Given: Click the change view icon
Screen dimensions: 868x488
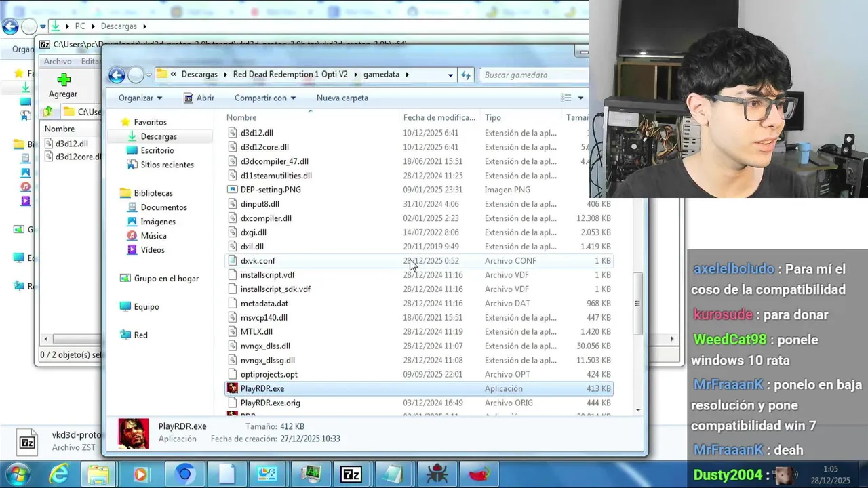Looking at the screenshot, I should 566,98.
